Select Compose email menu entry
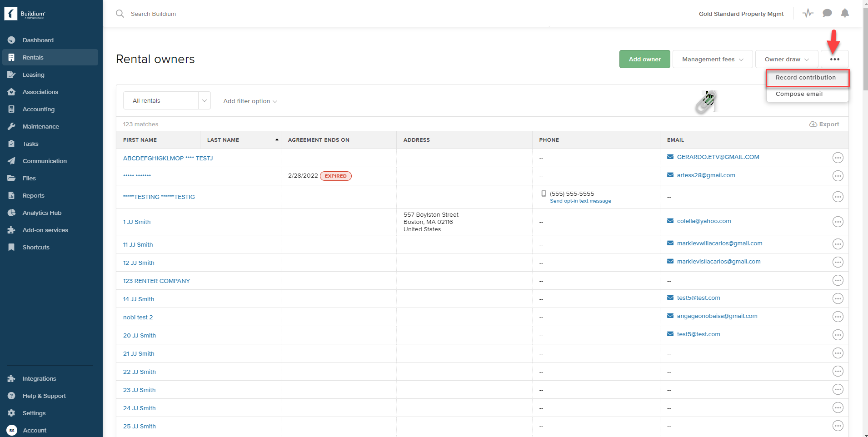 pos(807,94)
